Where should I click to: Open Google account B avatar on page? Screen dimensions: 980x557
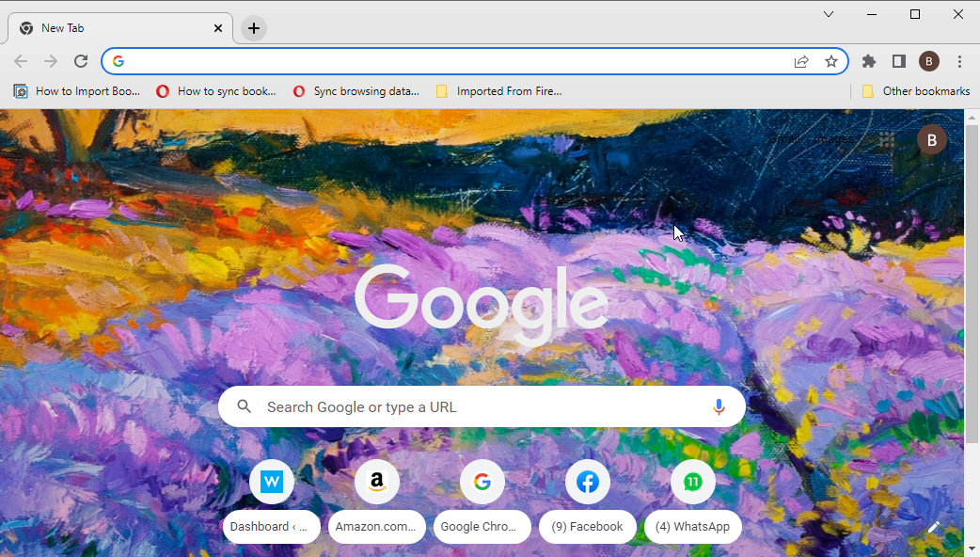pos(931,140)
